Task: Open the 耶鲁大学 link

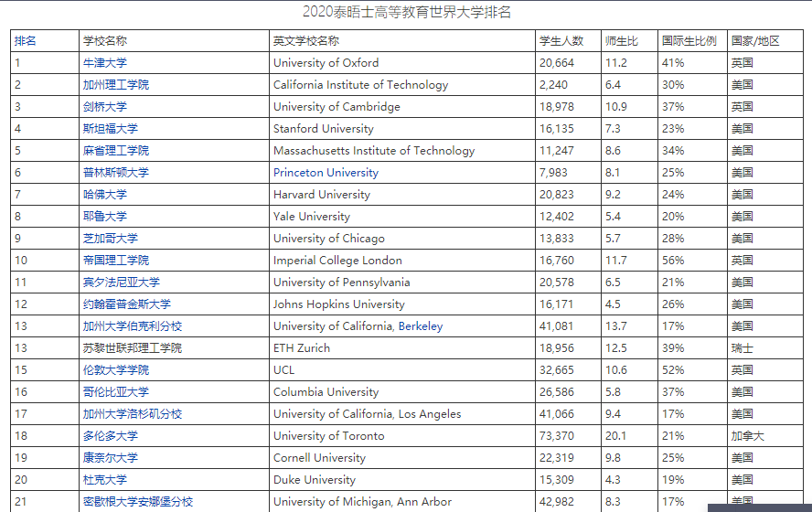Action: coord(104,217)
